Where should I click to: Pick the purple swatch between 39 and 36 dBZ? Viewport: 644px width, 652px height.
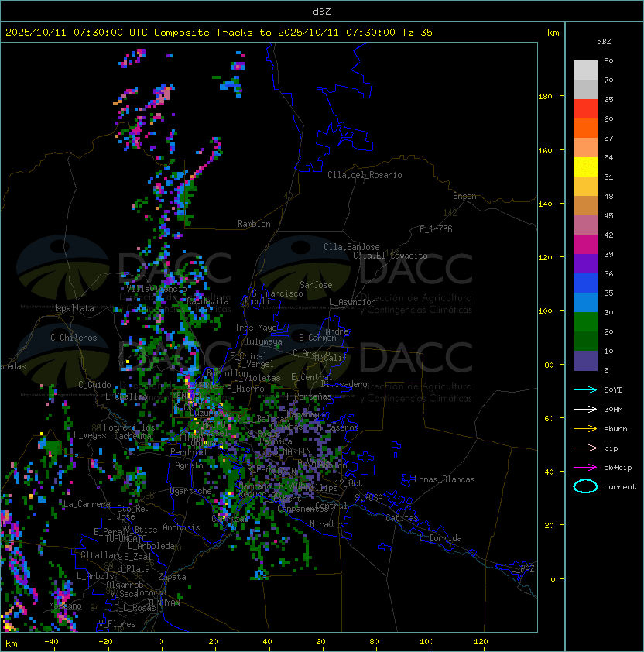coord(585,263)
